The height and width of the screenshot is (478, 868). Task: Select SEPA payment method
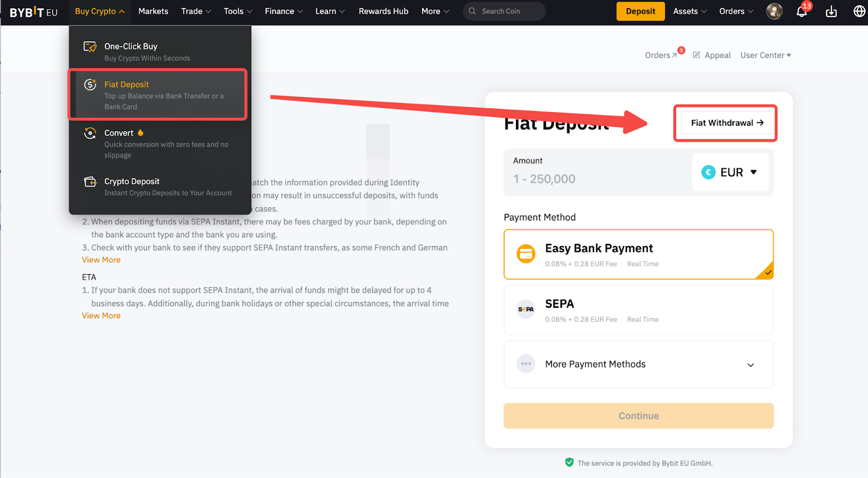[x=638, y=310]
